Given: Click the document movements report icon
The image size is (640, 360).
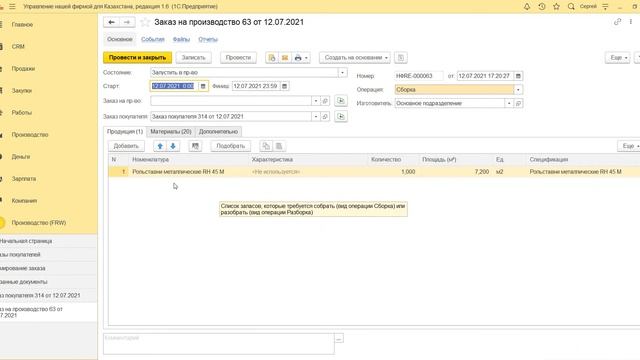Looking at the screenshot, I should click(271, 58).
